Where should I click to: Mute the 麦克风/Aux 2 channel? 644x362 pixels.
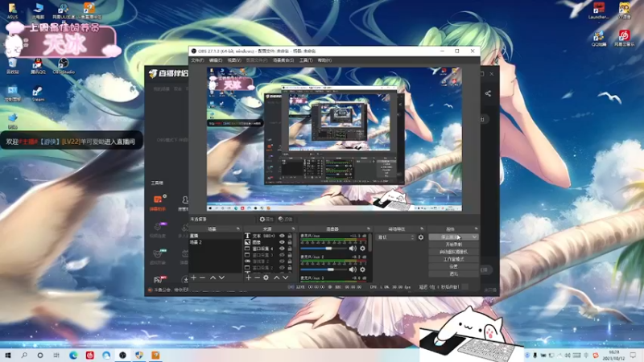(x=353, y=269)
